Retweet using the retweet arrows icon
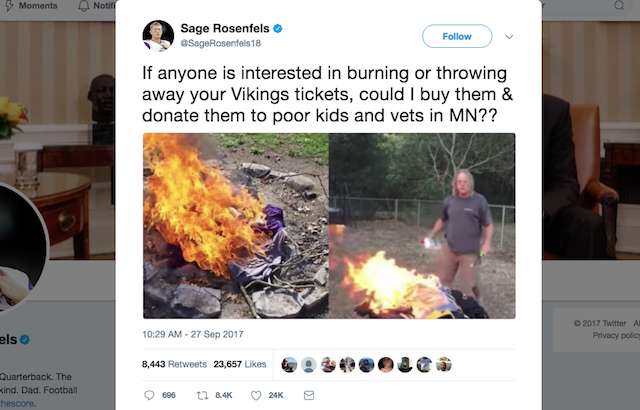Screen dimensions: 640x410 202,395
